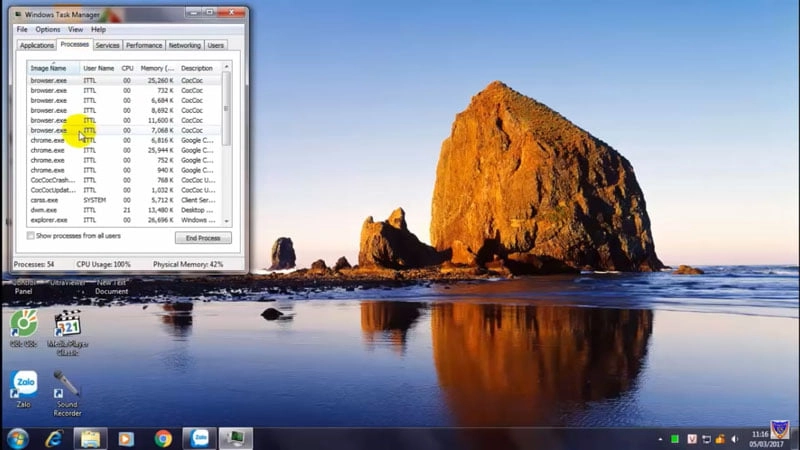Show hidden tray icons arrow
The image size is (800, 450).
(660, 439)
